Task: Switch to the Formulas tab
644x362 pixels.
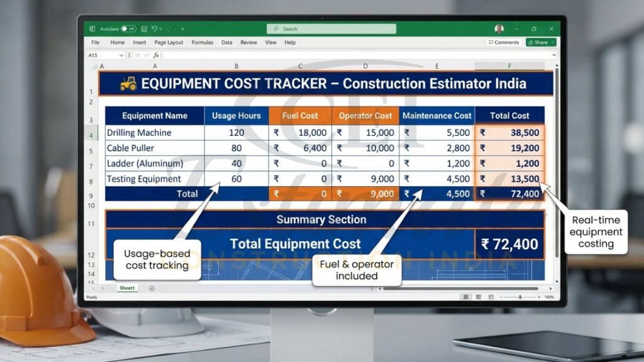Action: (x=202, y=42)
